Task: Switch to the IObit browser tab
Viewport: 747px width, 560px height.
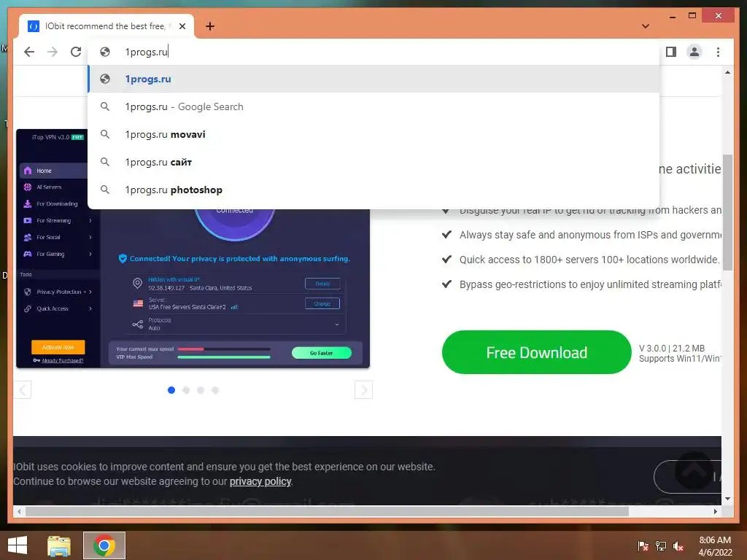Action: pyautogui.click(x=107, y=26)
